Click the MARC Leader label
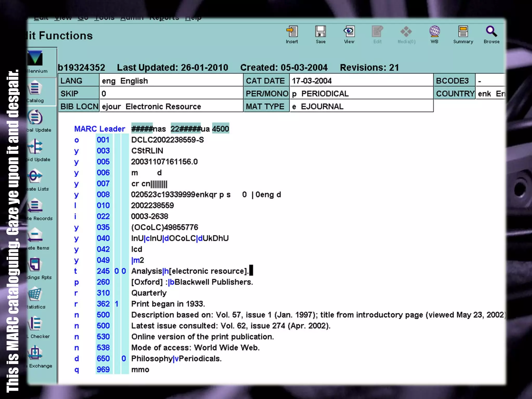The width and height of the screenshot is (532, 399). point(99,129)
